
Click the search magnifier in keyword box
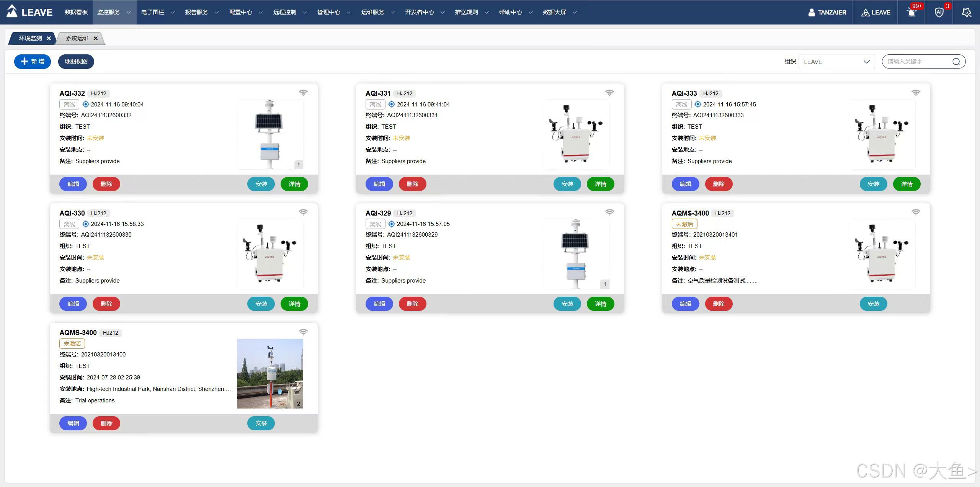pos(956,62)
